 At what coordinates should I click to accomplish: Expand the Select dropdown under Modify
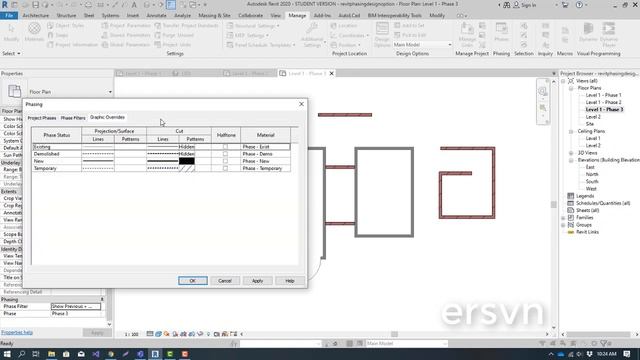pyautogui.click(x=11, y=53)
